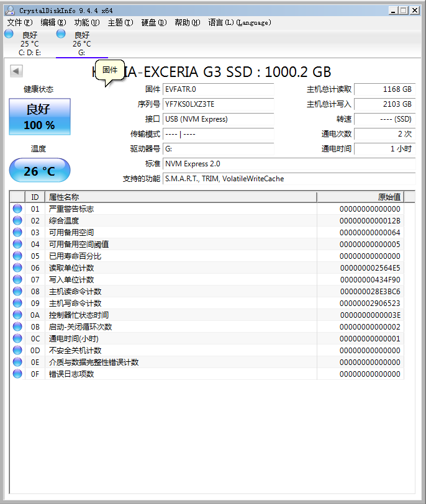Click the CrystalDiskInfo title bar app icon
426x504 pixels.
pos(11,11)
